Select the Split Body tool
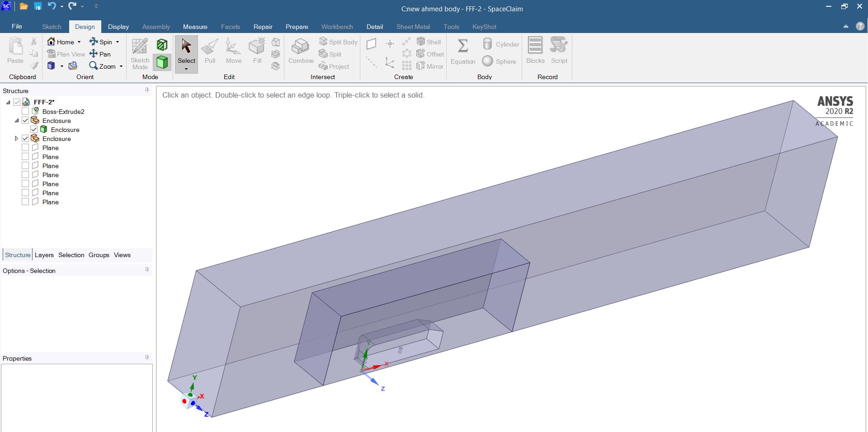Image resolution: width=868 pixels, height=432 pixels. coord(338,42)
